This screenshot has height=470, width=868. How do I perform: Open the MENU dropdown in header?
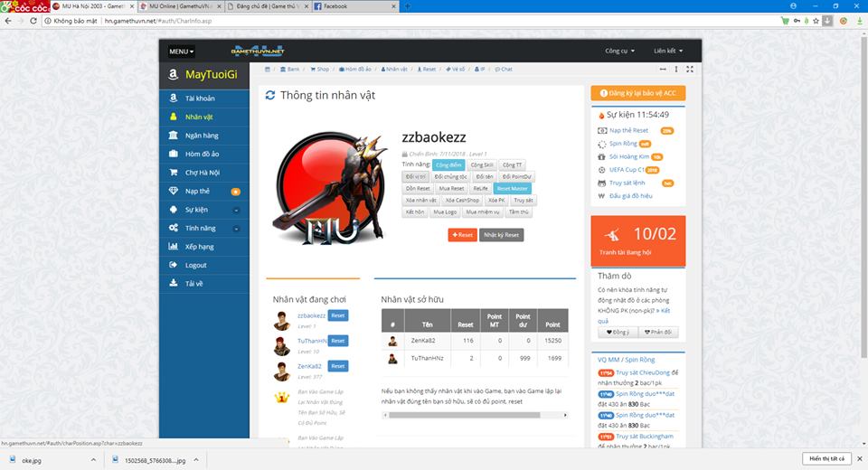coord(182,52)
